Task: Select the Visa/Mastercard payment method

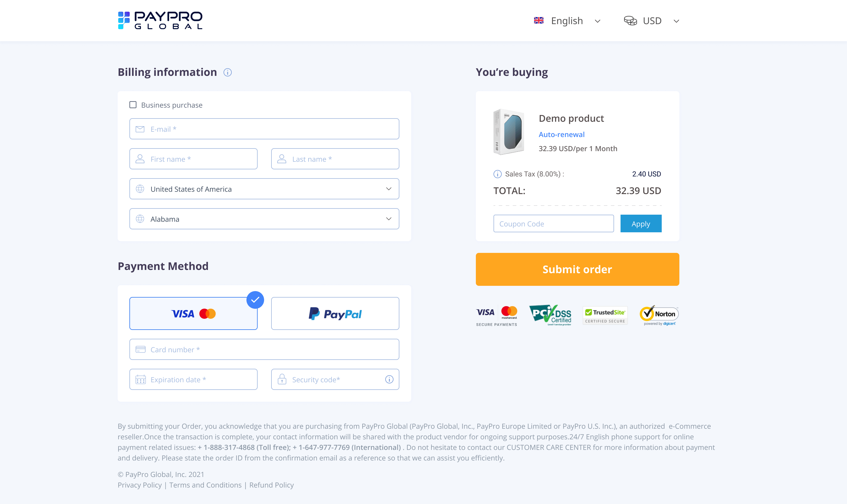Action: tap(193, 313)
